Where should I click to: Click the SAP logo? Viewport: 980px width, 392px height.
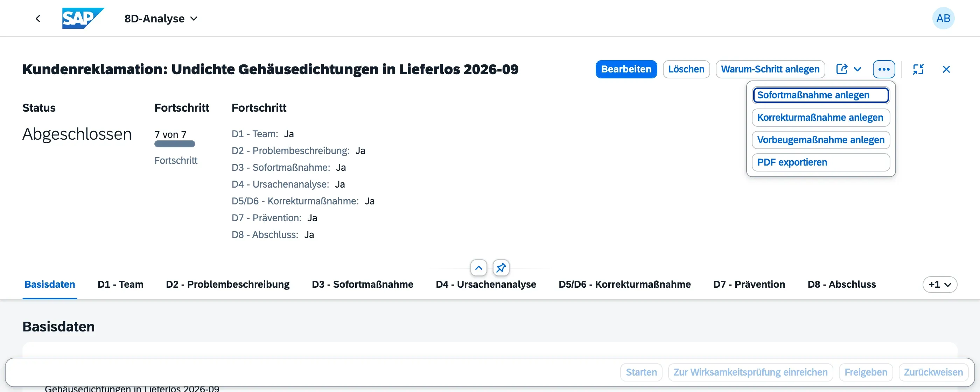83,18
